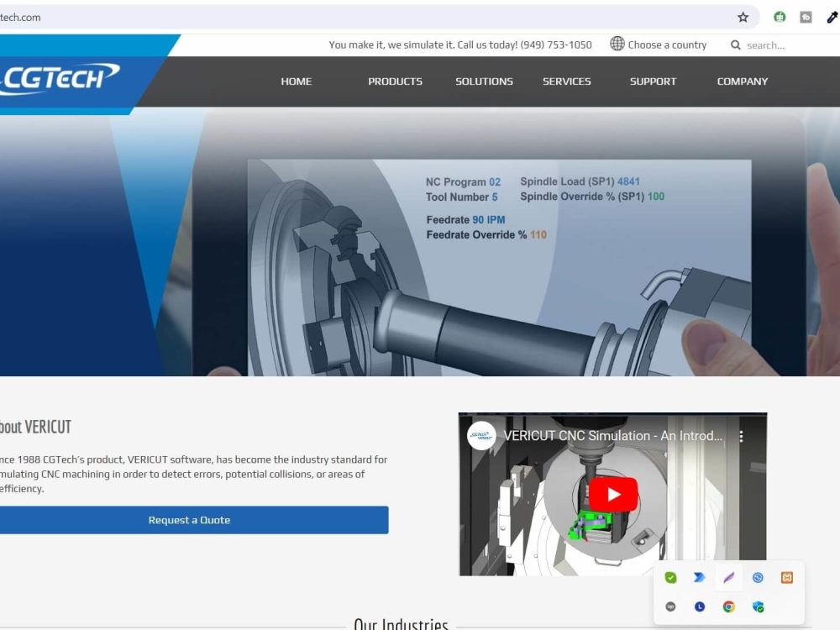Click the 'NC Program 02' text
This screenshot has height=630, width=840.
(463, 182)
